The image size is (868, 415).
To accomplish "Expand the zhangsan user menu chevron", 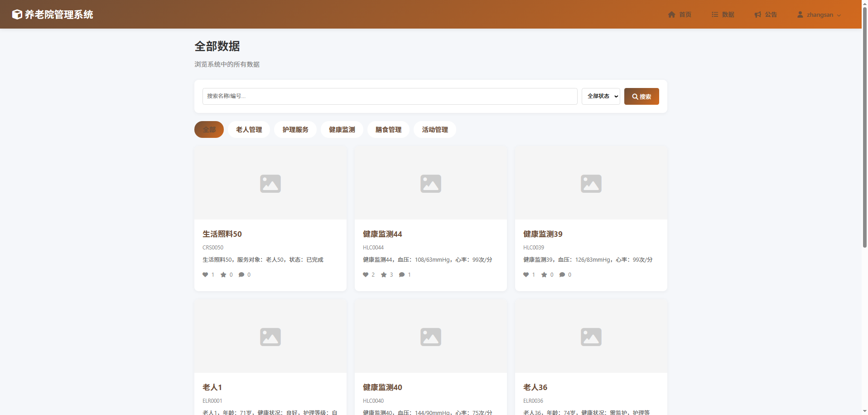I will point(839,15).
